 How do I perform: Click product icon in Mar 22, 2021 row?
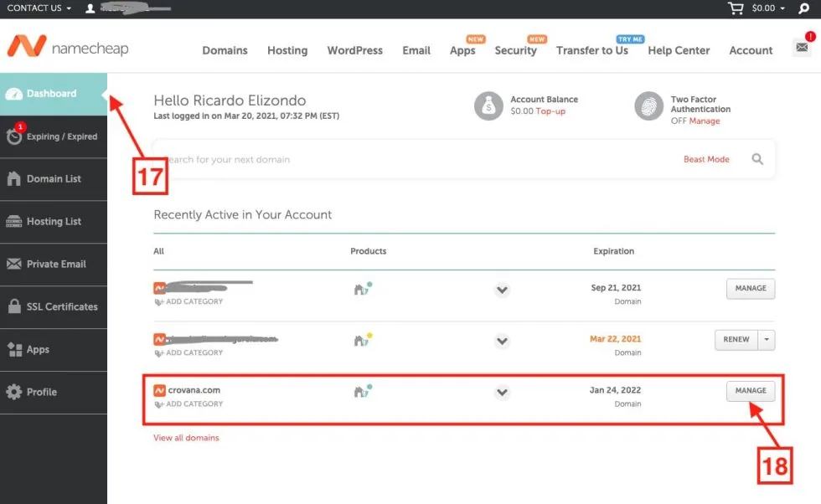363,340
